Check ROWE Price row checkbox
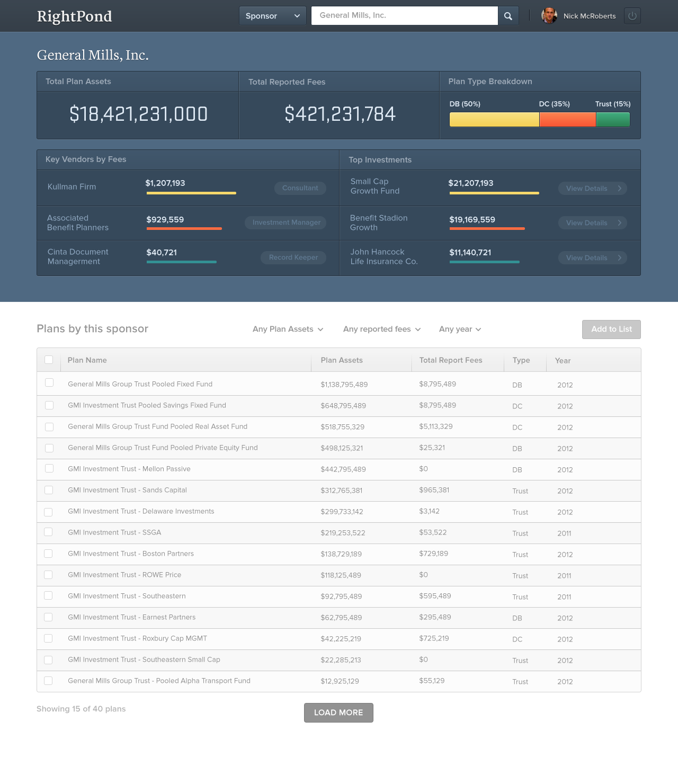Viewport: 678px width, 784px height. point(48,575)
